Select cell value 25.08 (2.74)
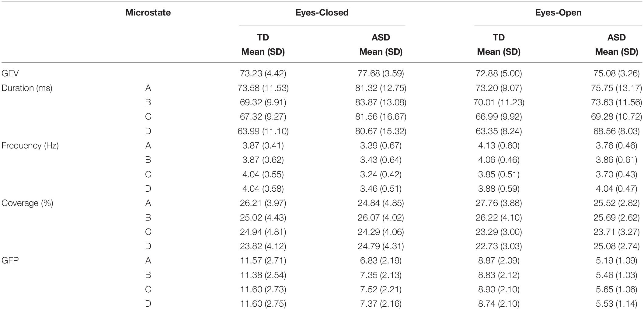Screen dimensions: 644x310 tap(617, 246)
